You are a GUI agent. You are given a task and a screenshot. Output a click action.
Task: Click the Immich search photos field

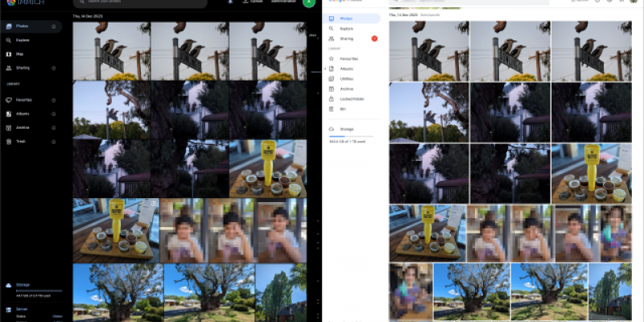[x=140, y=2]
